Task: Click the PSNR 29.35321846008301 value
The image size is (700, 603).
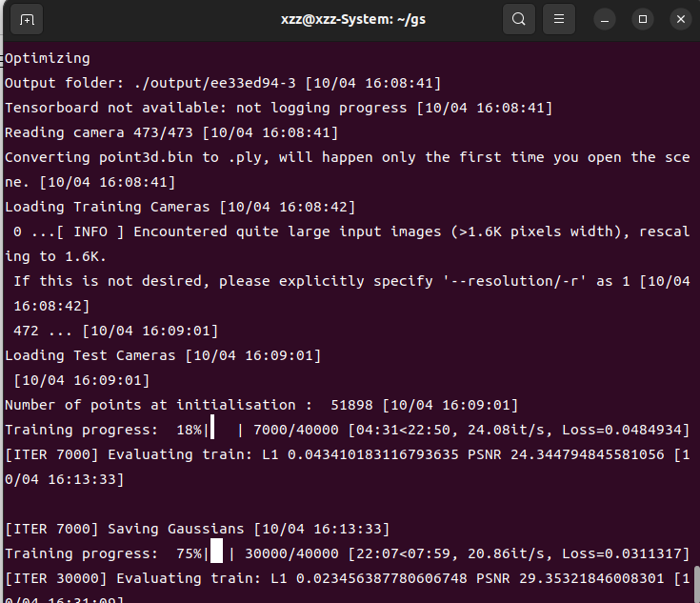Action: click(570, 579)
